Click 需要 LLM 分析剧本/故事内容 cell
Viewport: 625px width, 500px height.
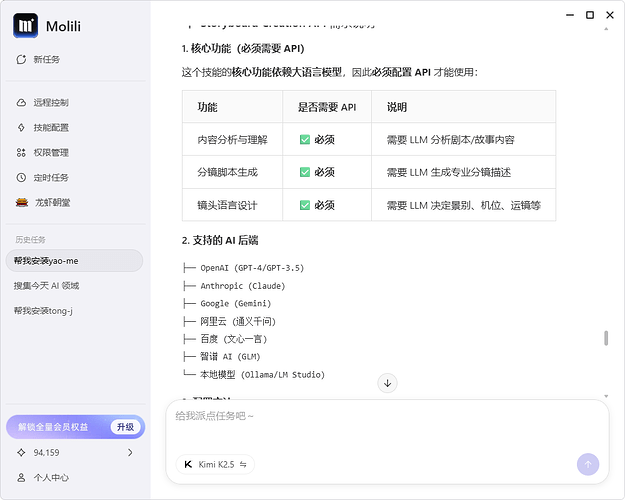click(464, 140)
